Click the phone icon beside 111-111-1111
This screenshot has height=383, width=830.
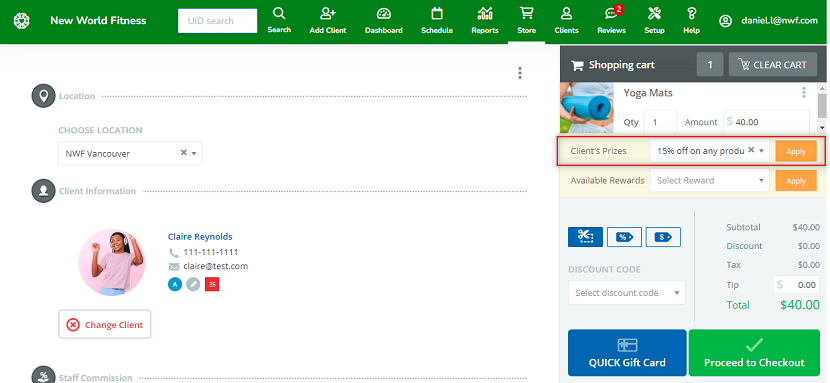[x=174, y=252]
